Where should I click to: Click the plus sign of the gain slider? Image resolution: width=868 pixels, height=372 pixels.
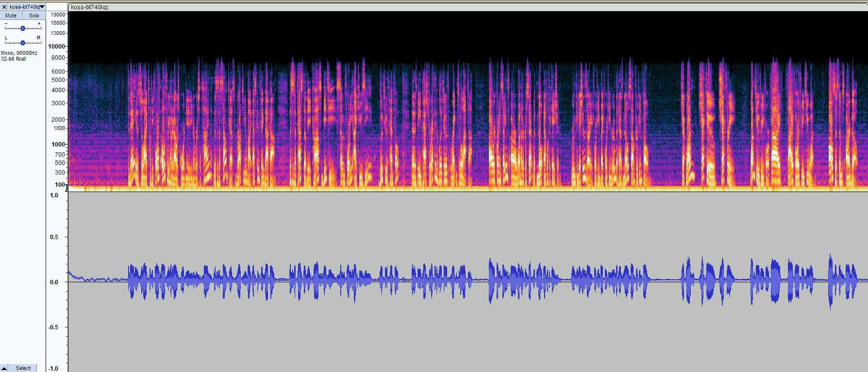[39, 23]
